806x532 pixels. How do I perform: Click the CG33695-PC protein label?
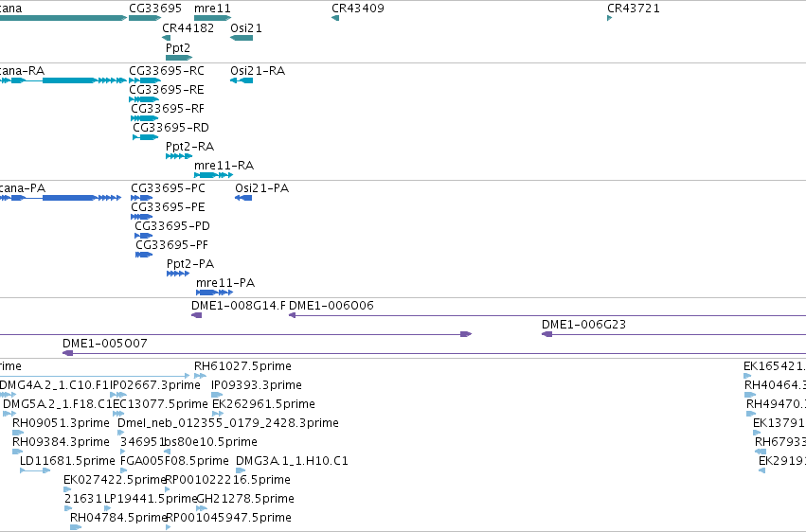click(168, 188)
